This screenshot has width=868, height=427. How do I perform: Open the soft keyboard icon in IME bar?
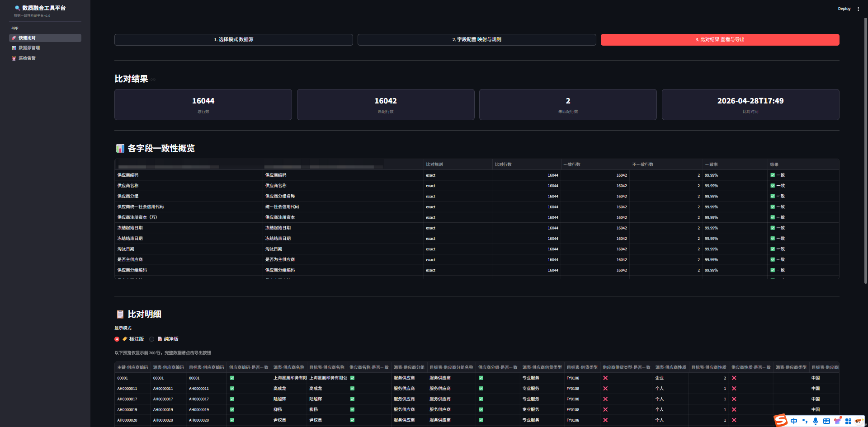[x=826, y=421]
